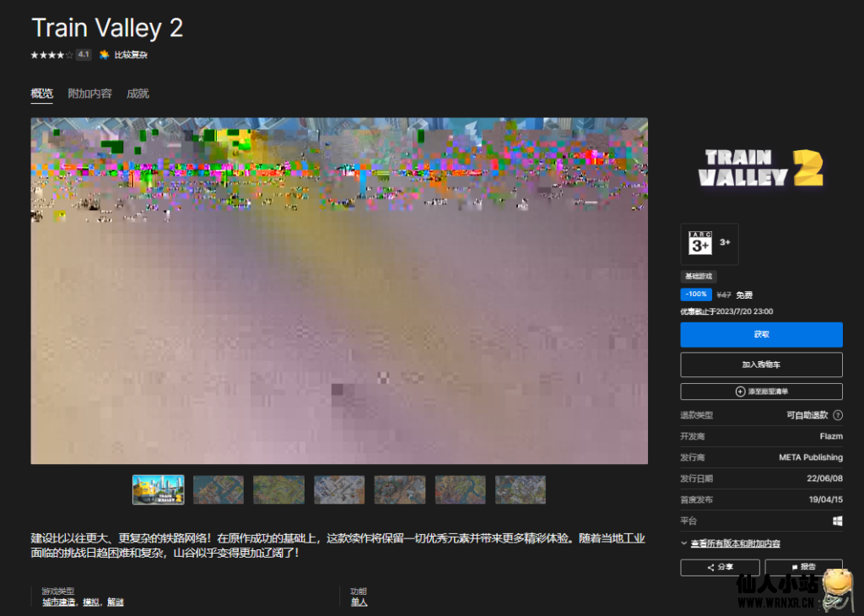Screen dimensions: 864x616
Task: Click the publisher name META Publishing
Action: [811, 457]
